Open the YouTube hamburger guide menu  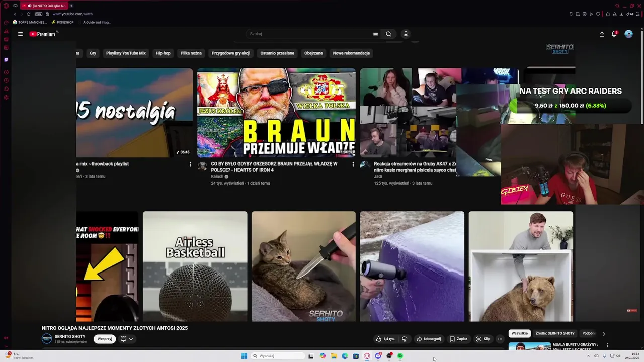coord(20,34)
